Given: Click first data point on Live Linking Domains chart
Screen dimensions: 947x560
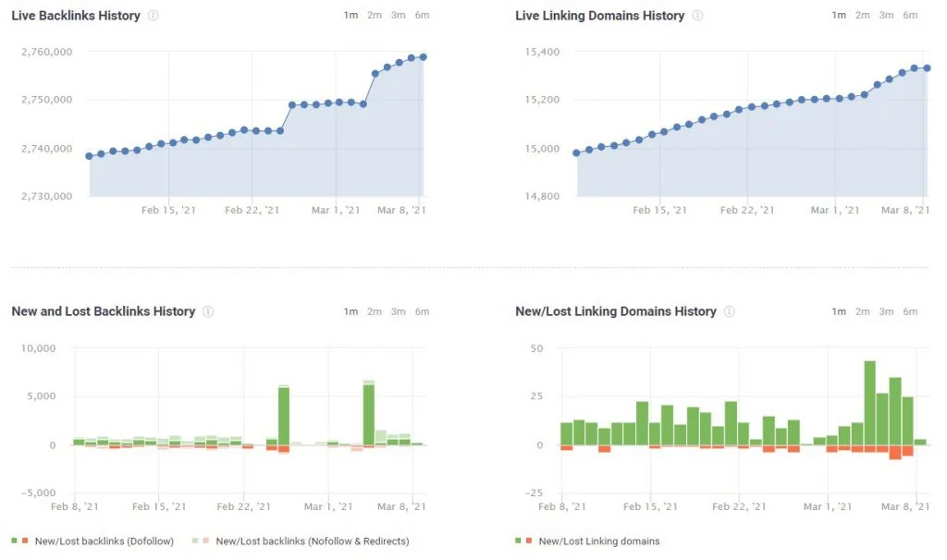Looking at the screenshot, I should [x=577, y=153].
